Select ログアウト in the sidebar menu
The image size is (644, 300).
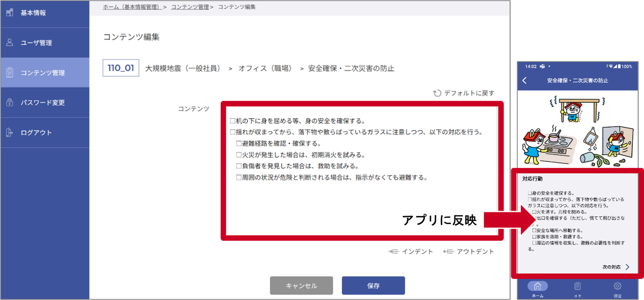pos(45,132)
